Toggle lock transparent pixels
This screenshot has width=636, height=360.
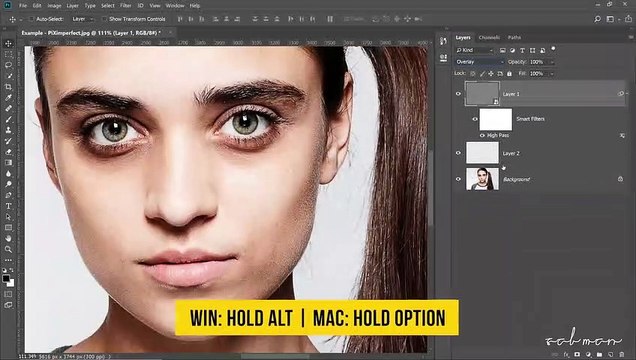pos(473,74)
